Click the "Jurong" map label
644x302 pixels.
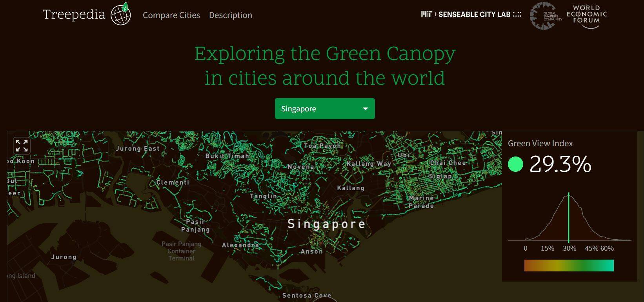[x=64, y=257]
